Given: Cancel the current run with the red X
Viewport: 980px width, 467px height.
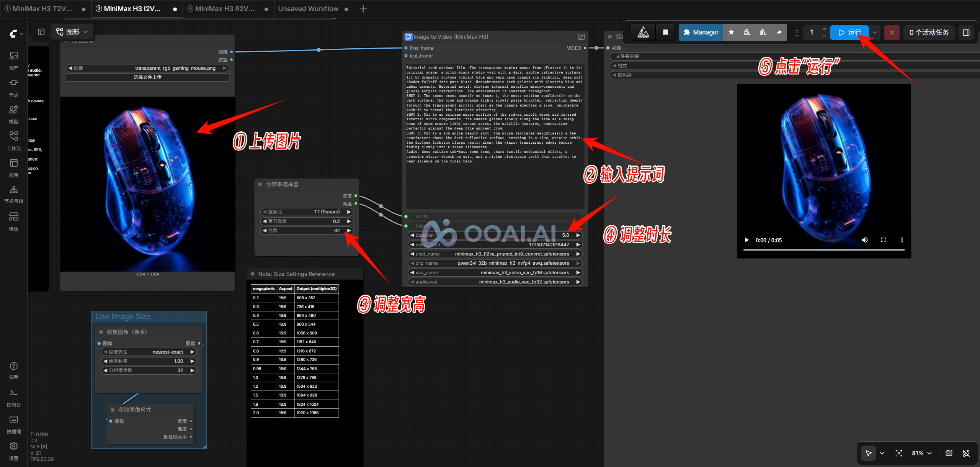Looking at the screenshot, I should (x=892, y=33).
